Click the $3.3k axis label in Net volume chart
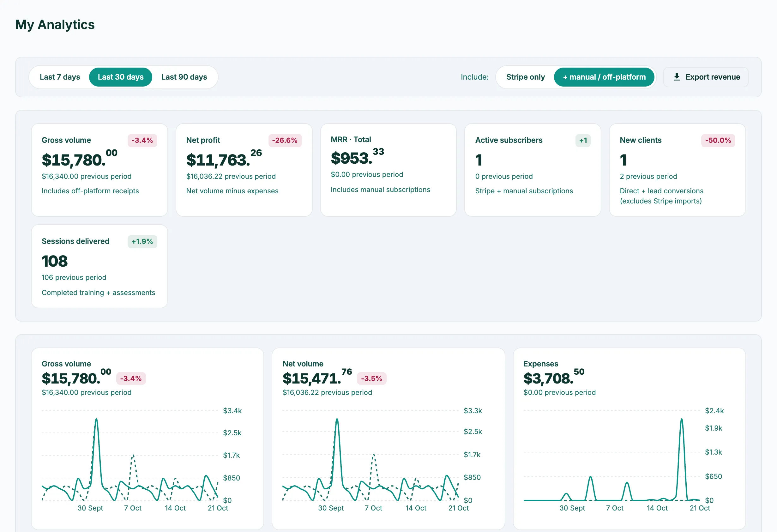 point(473,411)
